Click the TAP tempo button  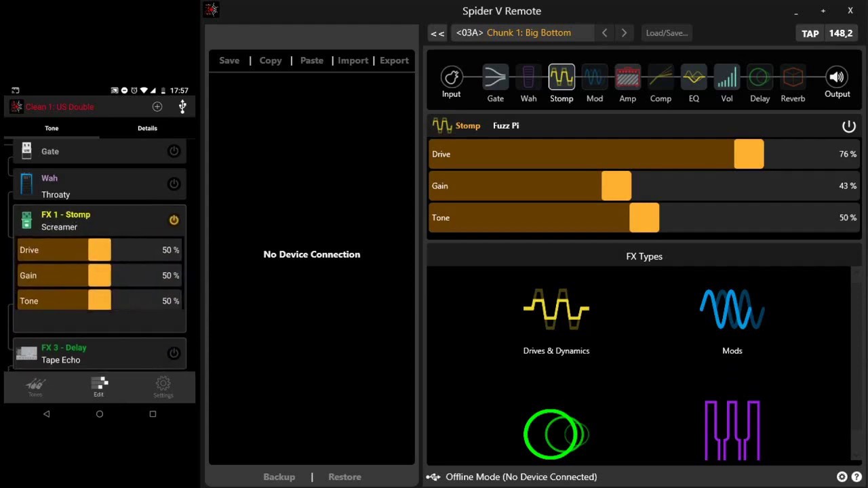pos(810,33)
